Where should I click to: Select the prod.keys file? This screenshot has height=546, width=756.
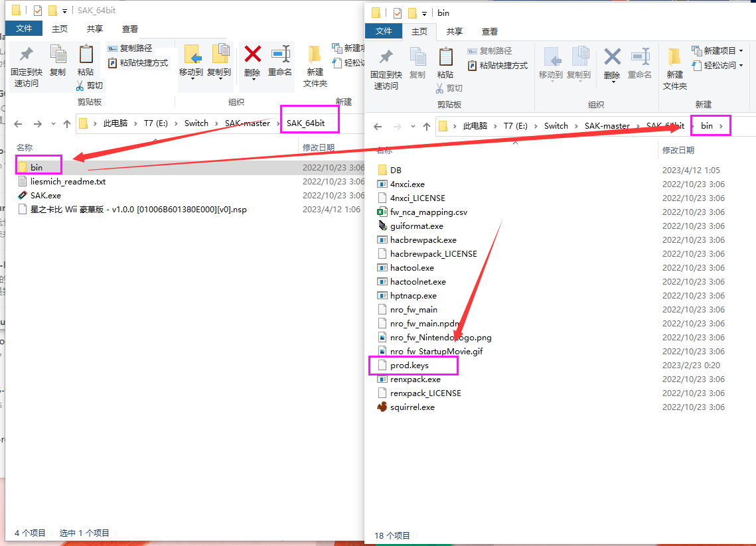[x=410, y=366]
